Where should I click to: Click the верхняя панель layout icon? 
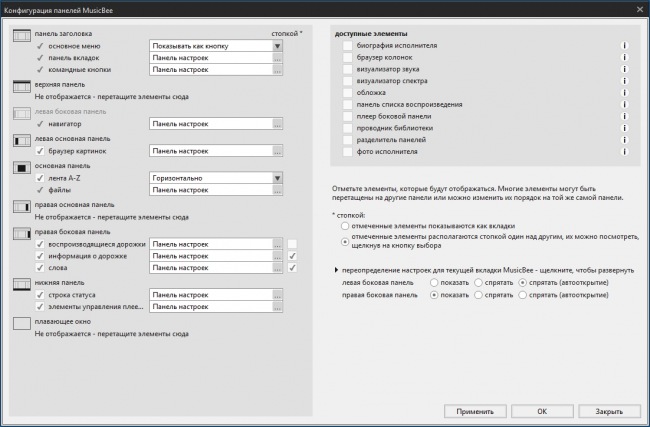click(22, 87)
